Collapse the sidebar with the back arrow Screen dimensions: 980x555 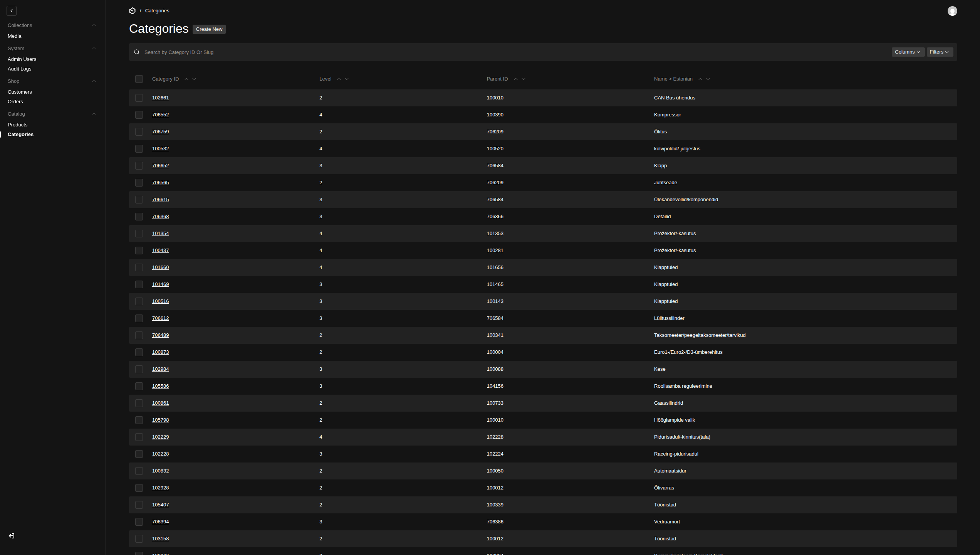12,11
